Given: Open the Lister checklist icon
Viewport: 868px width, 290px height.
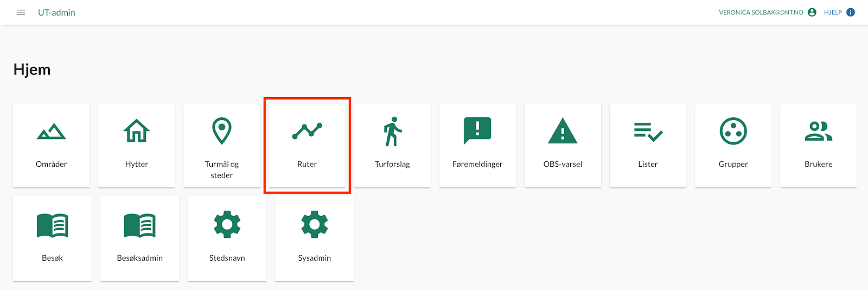Looking at the screenshot, I should click(x=648, y=131).
